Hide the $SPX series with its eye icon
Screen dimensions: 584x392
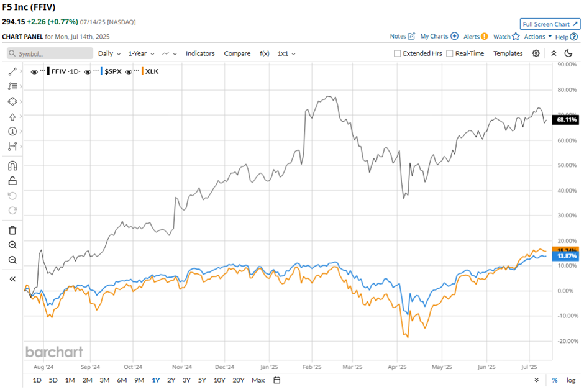[88, 71]
